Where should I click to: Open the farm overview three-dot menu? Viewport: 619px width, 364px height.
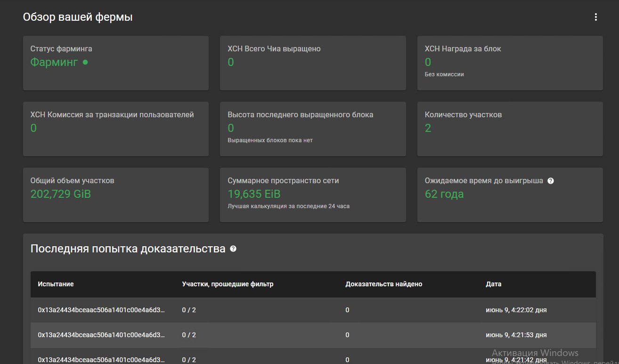[596, 17]
